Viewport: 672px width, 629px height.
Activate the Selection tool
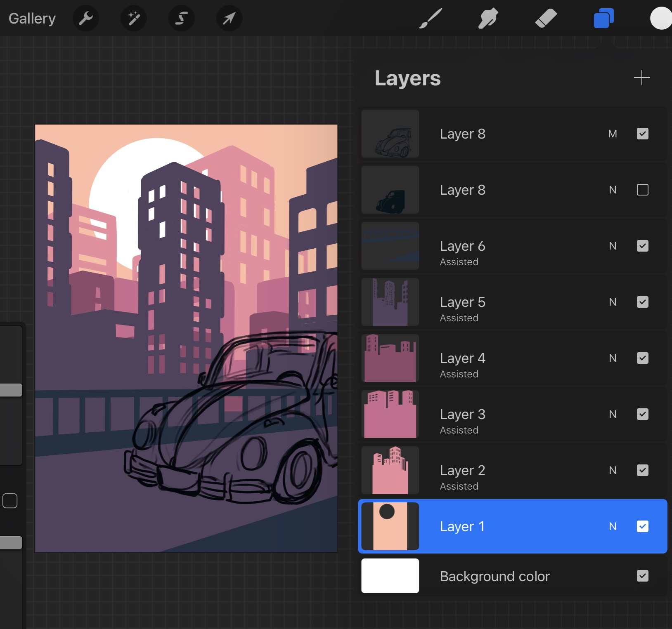tap(181, 19)
